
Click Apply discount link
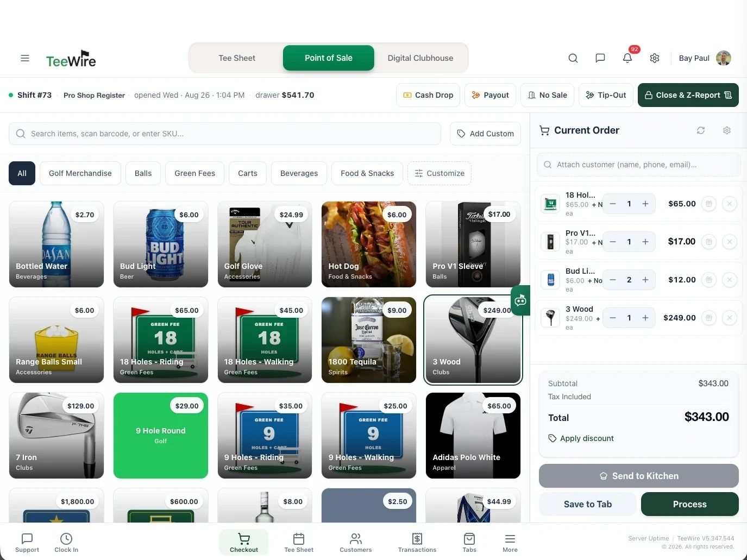click(581, 438)
